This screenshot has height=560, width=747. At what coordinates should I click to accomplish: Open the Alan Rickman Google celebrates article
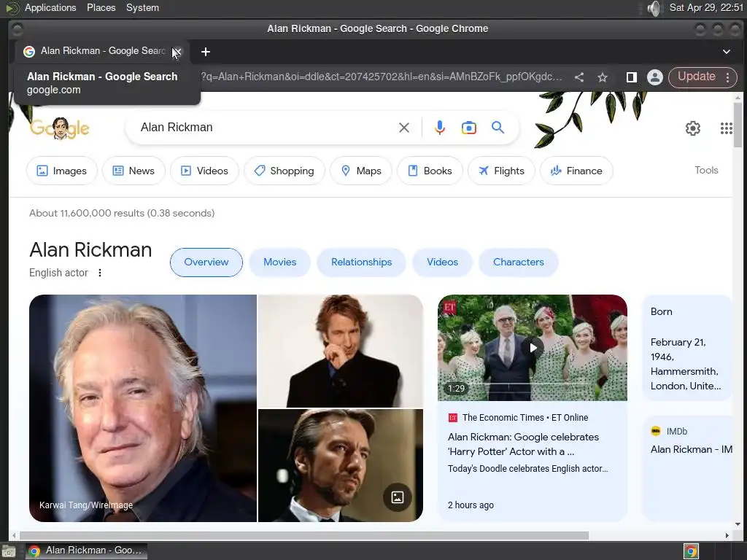tap(523, 444)
